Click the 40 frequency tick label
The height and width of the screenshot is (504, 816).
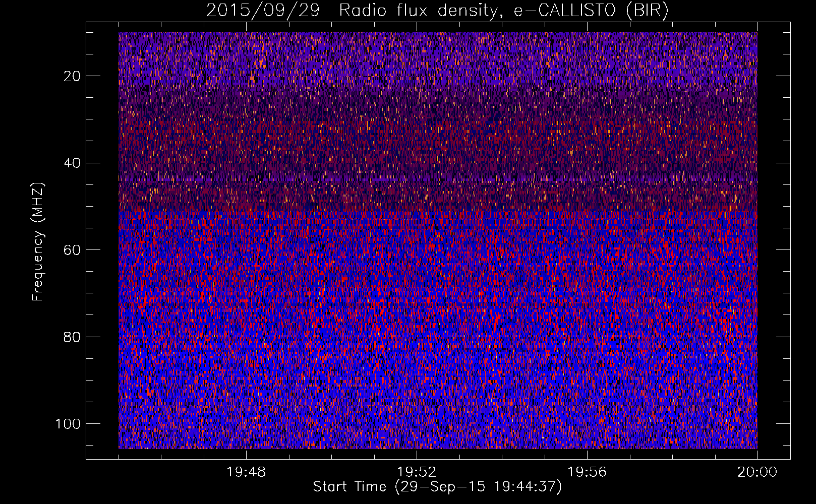[x=73, y=163]
